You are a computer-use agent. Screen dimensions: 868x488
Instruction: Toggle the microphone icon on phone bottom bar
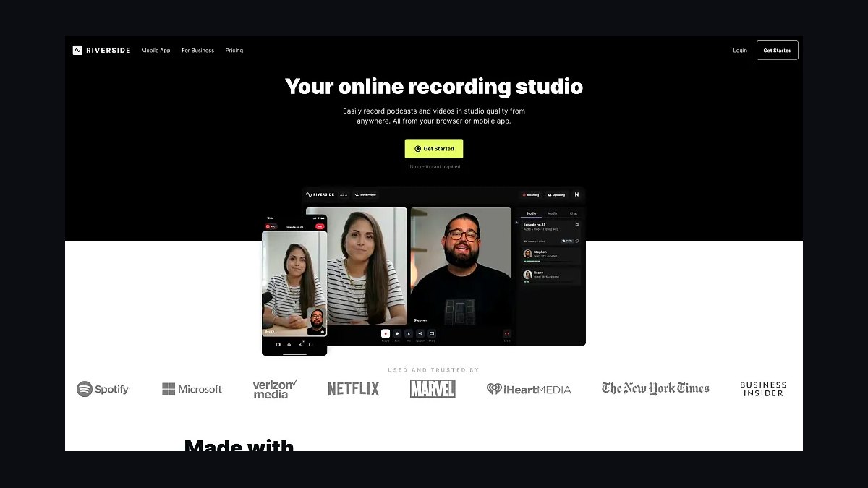pos(289,344)
